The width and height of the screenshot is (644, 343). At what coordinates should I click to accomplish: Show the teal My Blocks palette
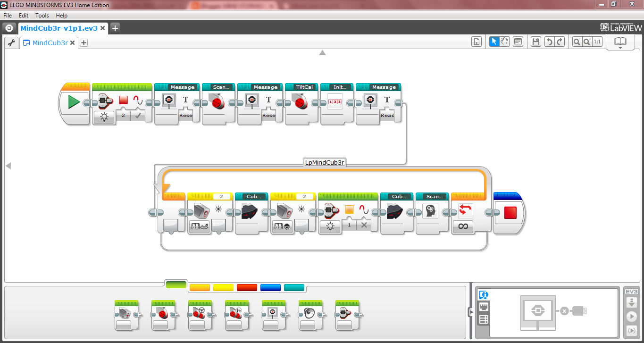[x=294, y=287]
